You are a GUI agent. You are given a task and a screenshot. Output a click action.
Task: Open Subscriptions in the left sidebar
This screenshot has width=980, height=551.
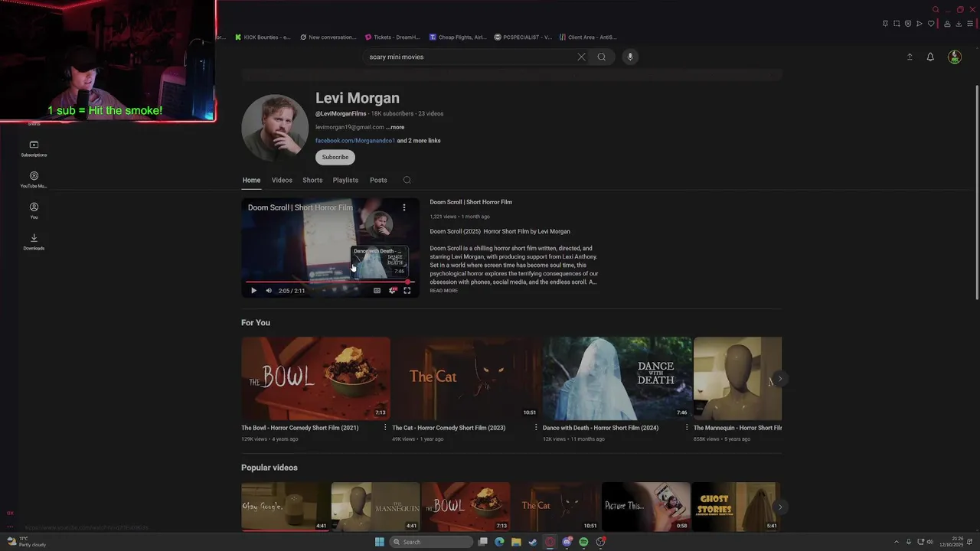pos(34,148)
